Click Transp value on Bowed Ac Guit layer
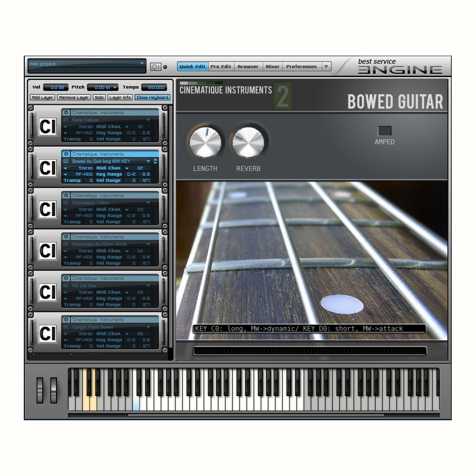The image size is (476, 476). 91,180
